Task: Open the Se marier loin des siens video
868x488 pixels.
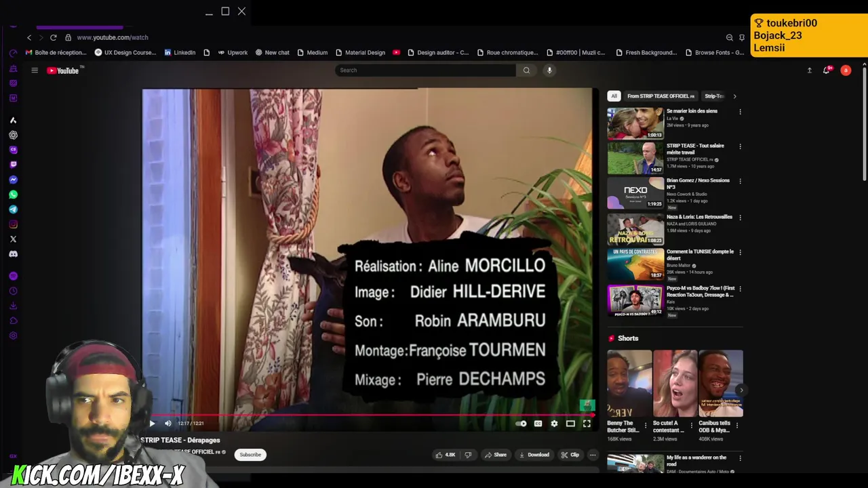Action: 635,123
